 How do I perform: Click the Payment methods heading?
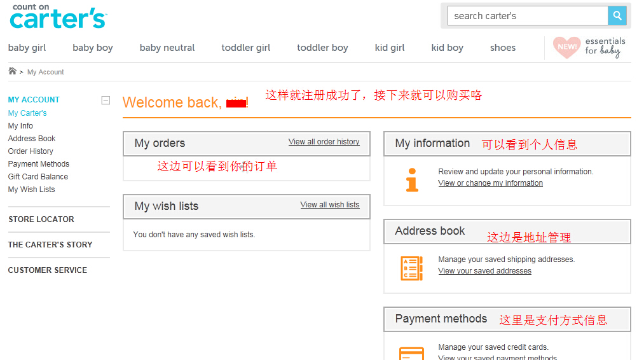click(x=441, y=319)
